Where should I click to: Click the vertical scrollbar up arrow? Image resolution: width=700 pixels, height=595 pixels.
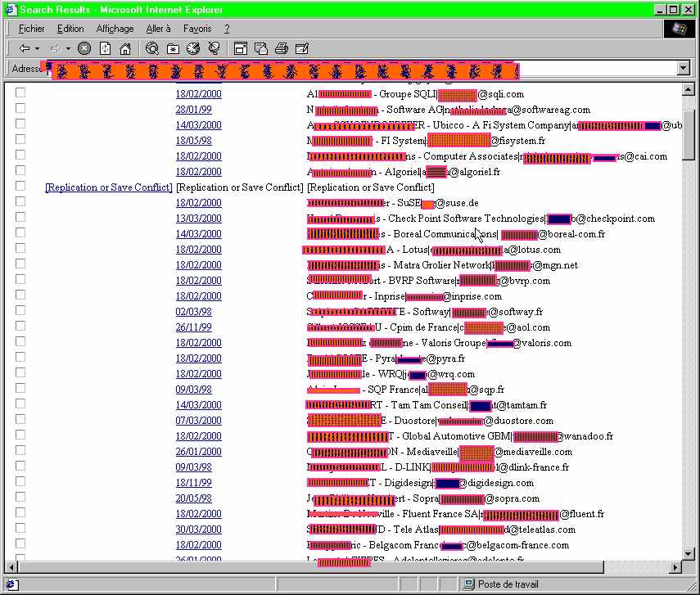[x=688, y=90]
